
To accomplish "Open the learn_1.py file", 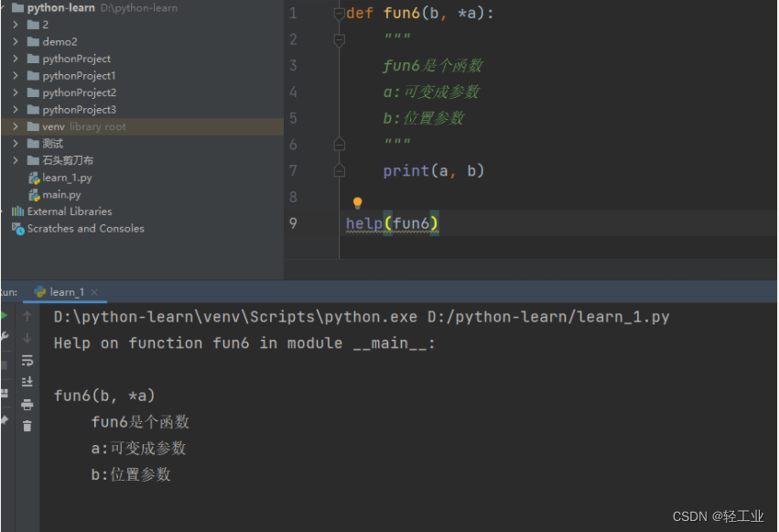I will coord(67,178).
